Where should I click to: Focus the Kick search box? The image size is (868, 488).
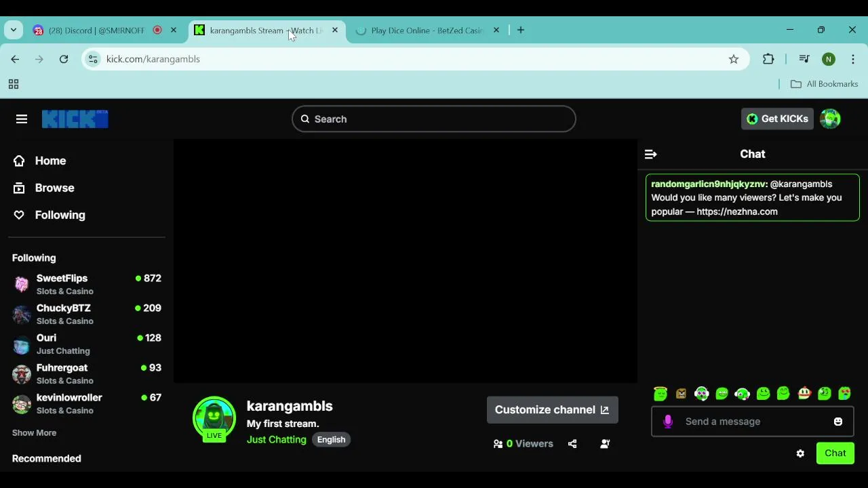[434, 119]
